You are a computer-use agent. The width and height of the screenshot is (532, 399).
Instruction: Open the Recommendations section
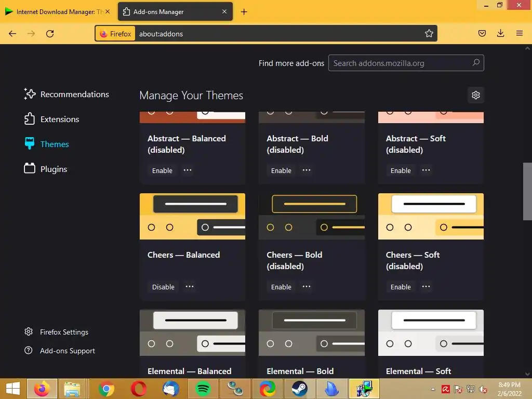pos(75,95)
